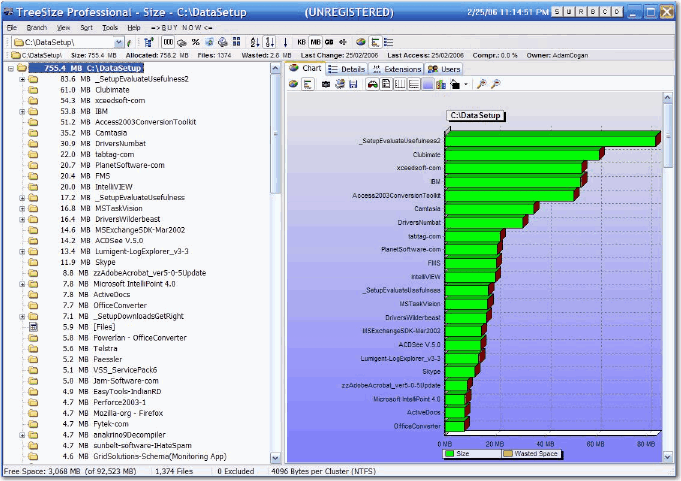The width and height of the screenshot is (681, 481).
Task: Click the copy chart camera icon
Action: point(325,85)
